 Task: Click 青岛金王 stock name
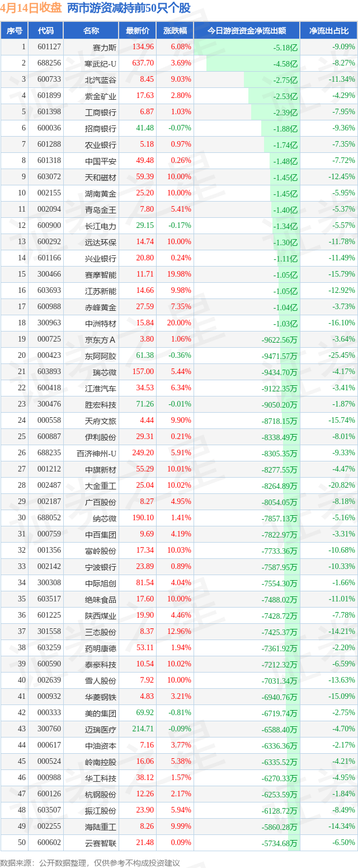[101, 210]
